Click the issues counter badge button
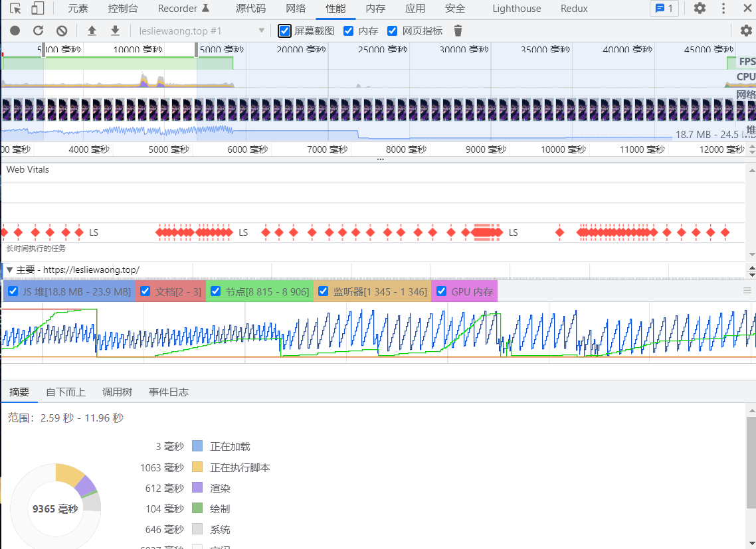 (664, 9)
